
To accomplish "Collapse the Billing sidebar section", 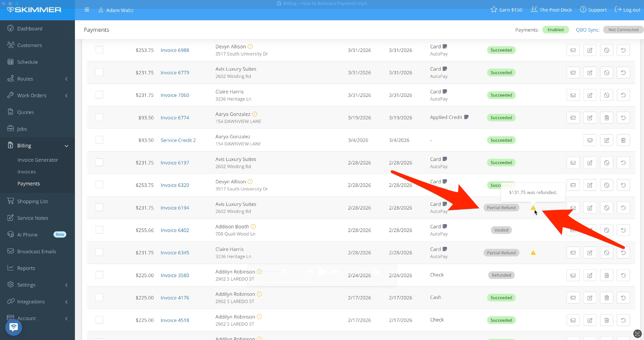I will coord(67,146).
